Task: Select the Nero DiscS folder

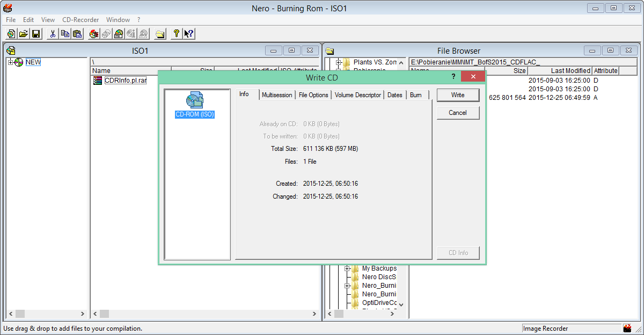Action: pos(379,277)
